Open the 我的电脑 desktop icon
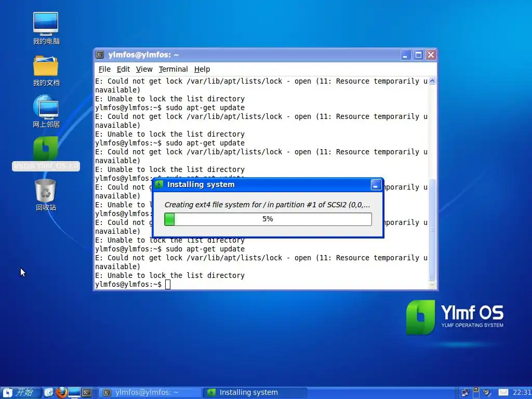 coord(46,29)
